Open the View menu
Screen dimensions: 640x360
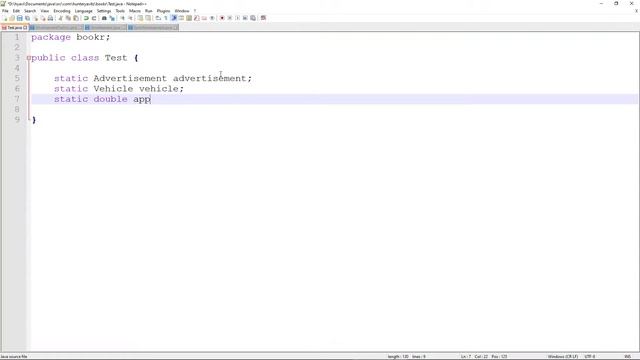click(44, 11)
